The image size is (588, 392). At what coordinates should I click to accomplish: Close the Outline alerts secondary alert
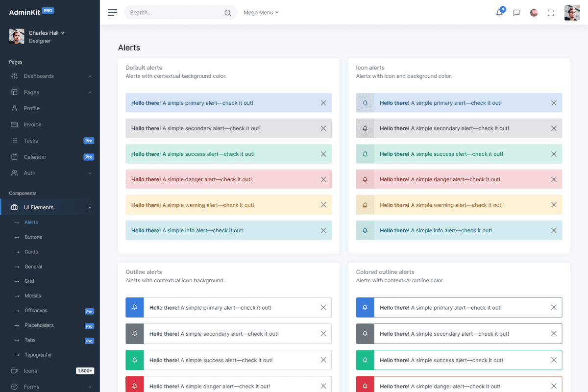[323, 334]
